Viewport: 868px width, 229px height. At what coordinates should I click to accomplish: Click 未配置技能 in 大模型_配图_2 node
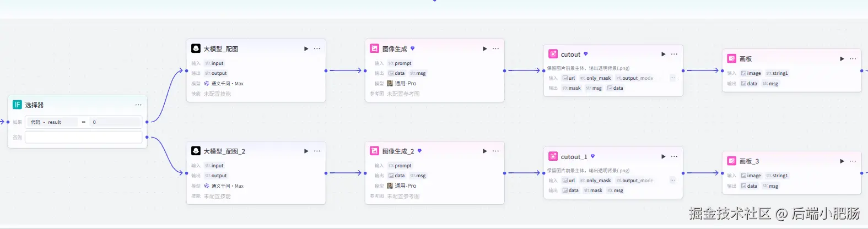coord(217,197)
